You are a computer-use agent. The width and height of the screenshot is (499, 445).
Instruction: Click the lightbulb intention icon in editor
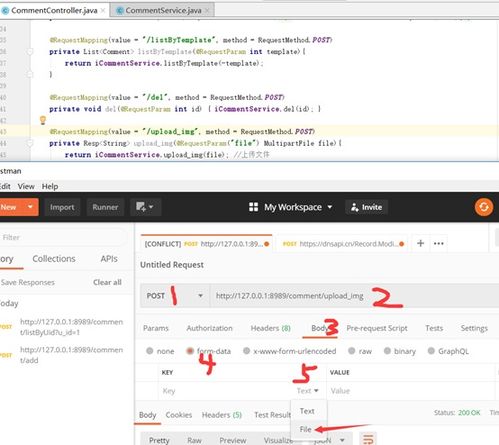tap(43, 120)
